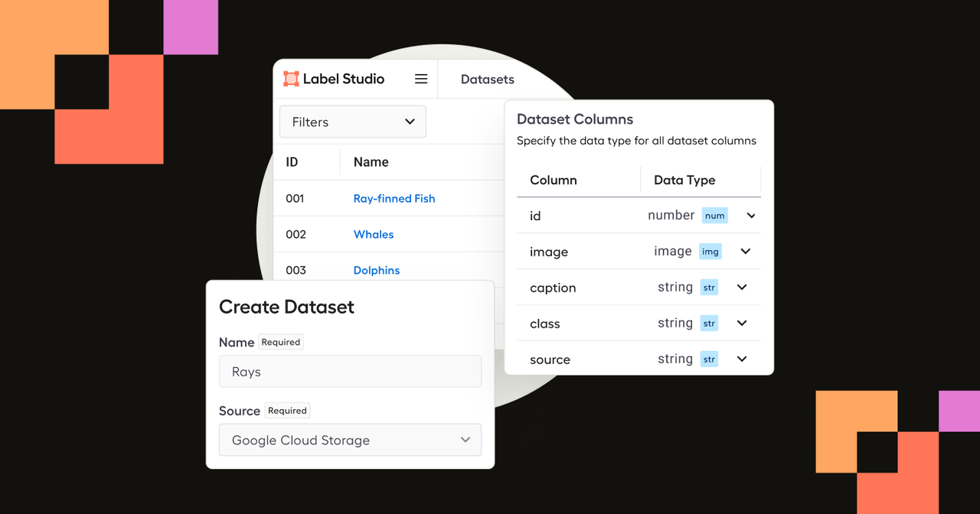Open the Ray-finned Fish dataset link
Viewport: 980px width, 514px height.
pos(394,198)
